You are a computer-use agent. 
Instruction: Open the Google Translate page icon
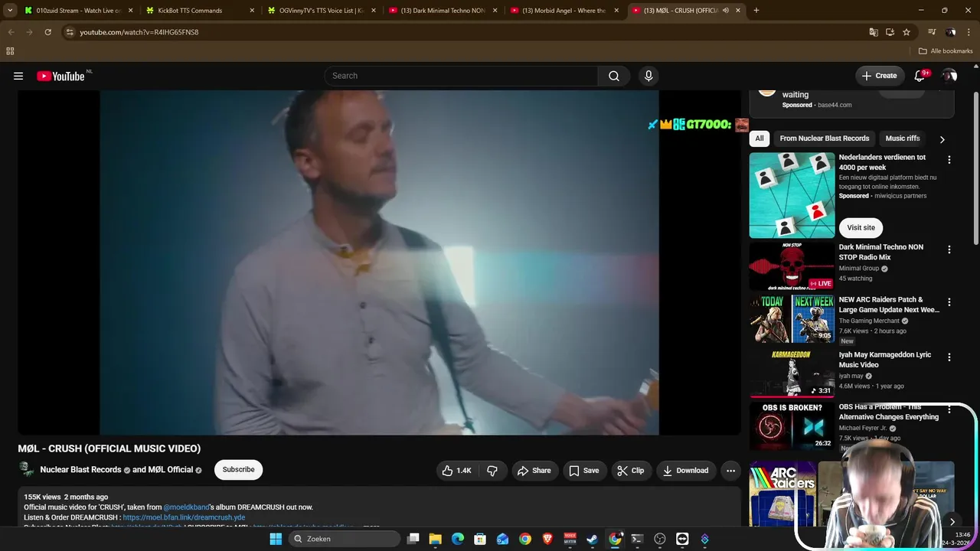pyautogui.click(x=874, y=32)
